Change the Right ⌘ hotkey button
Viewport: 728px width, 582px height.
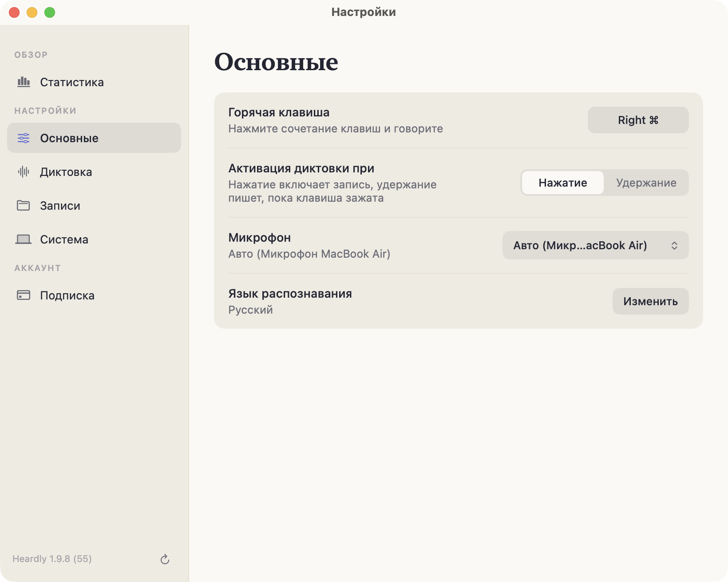pyautogui.click(x=638, y=120)
